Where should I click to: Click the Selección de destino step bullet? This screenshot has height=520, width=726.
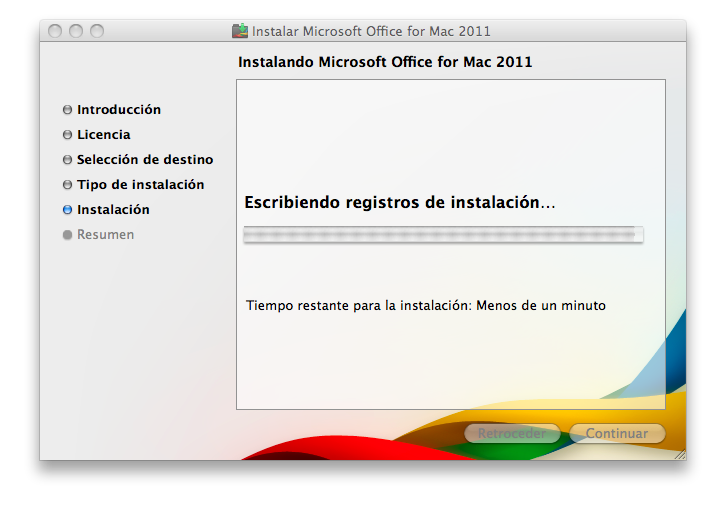[68, 160]
